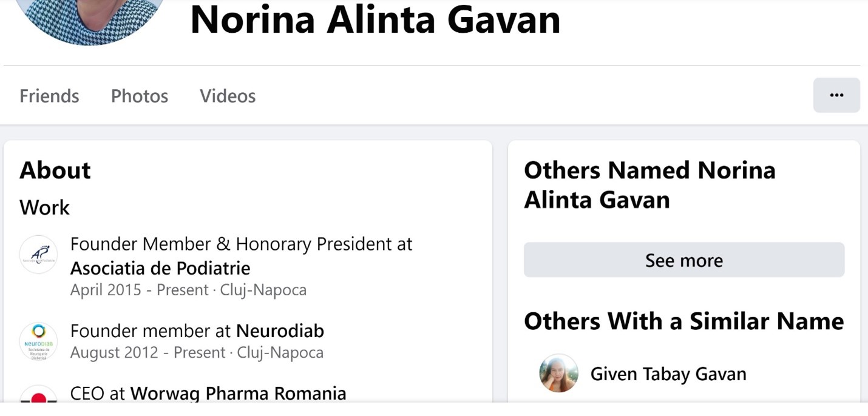
Task: Switch to the Videos tab
Action: pos(228,96)
